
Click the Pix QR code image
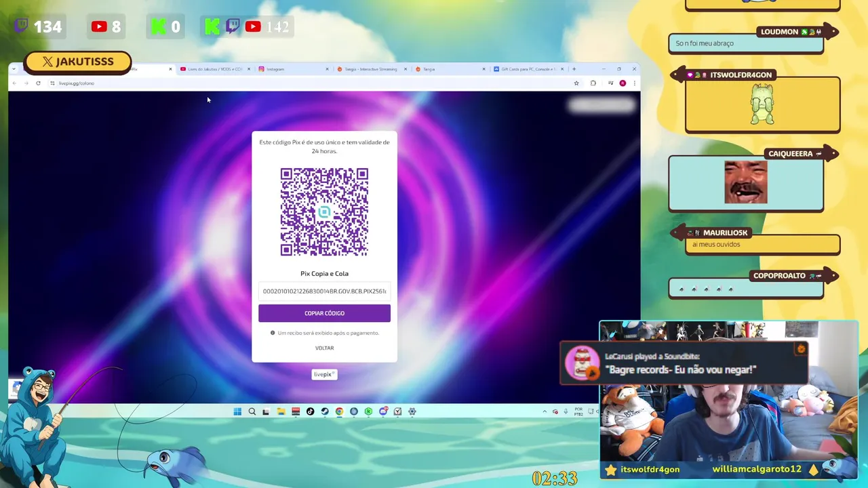pyautogui.click(x=324, y=212)
